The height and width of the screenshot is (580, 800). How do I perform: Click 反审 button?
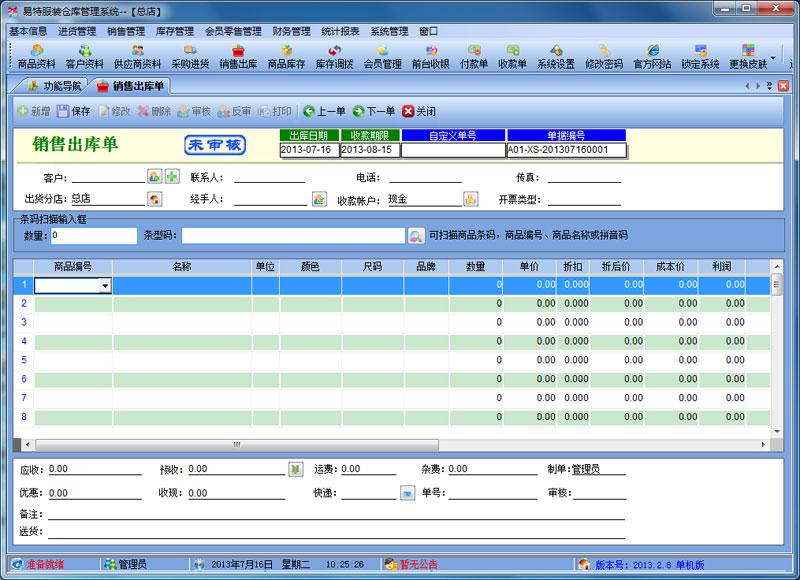[x=235, y=111]
